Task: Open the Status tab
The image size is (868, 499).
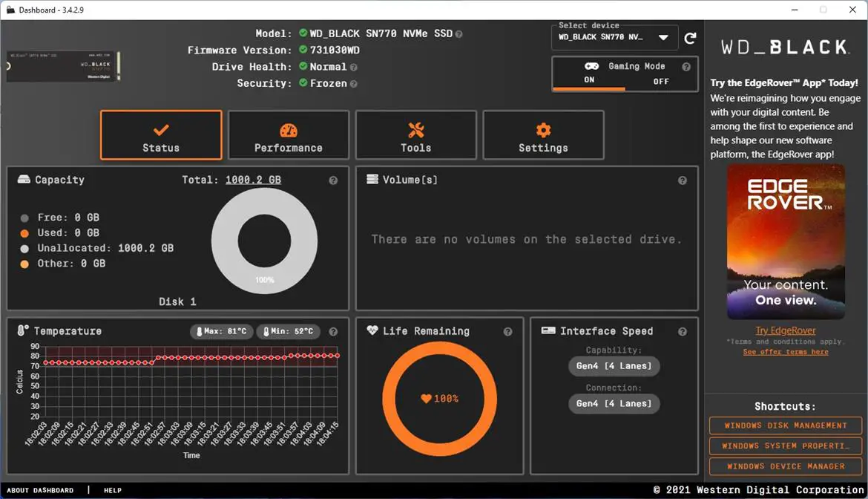Action: click(161, 135)
